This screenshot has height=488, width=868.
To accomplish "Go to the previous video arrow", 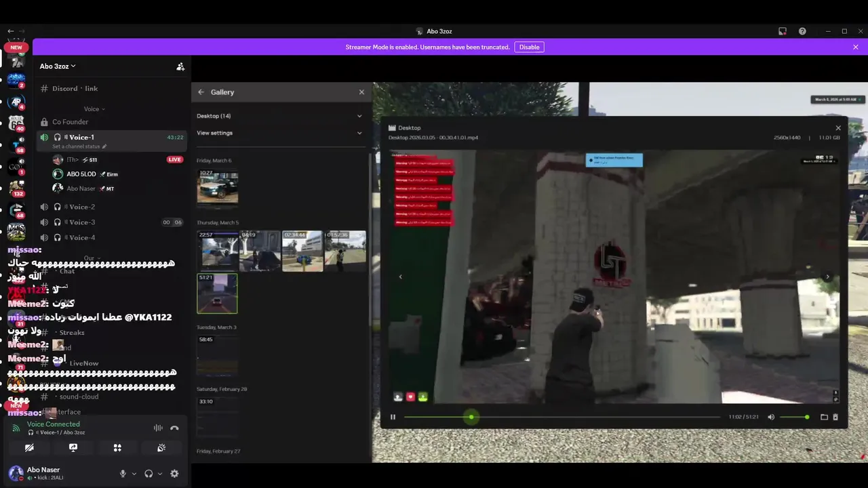I will pyautogui.click(x=400, y=277).
